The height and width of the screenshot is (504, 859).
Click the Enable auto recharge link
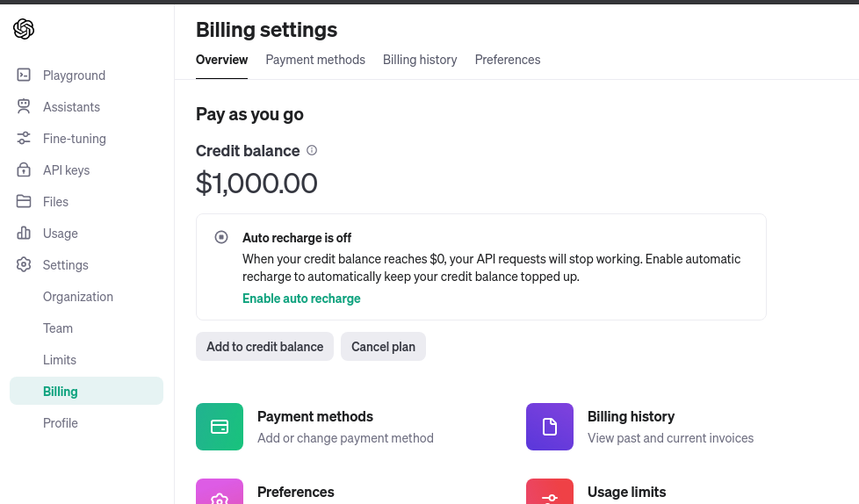point(301,299)
